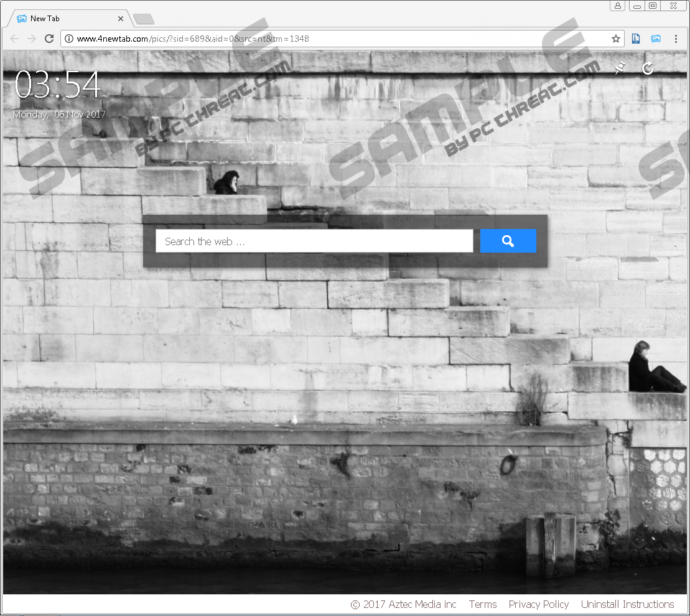Open the picture new tab extension icon
This screenshot has height=616, width=690.
point(655,39)
